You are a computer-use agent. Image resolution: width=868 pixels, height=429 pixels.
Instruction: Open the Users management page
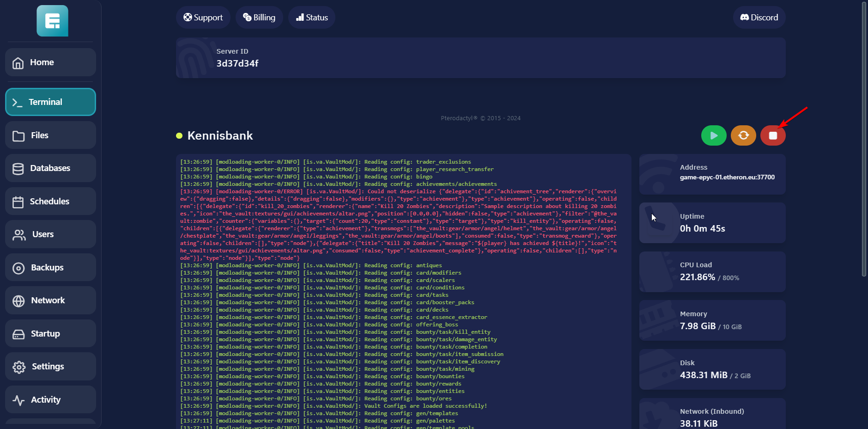[50, 234]
